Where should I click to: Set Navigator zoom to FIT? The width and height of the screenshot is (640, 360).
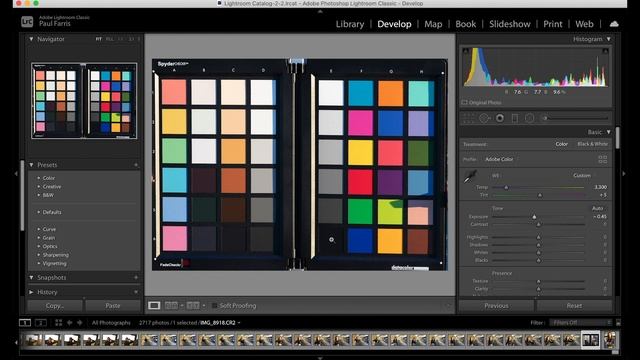pyautogui.click(x=99, y=39)
